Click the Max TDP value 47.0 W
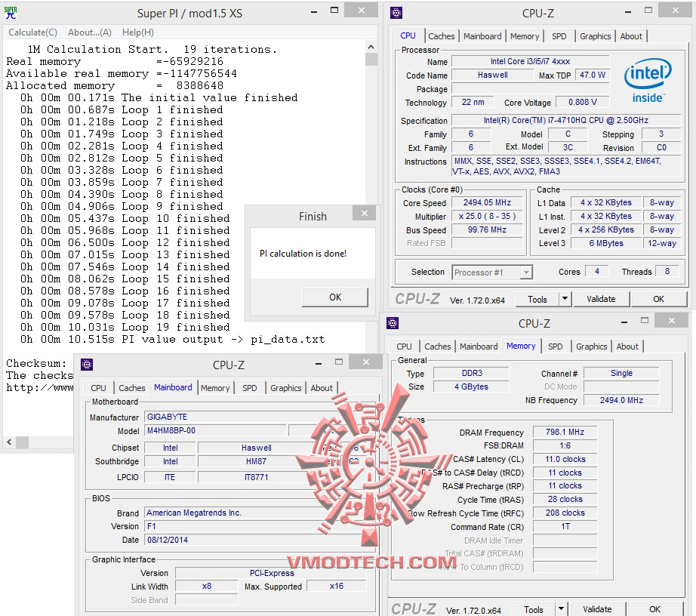The width and height of the screenshot is (696, 616). pyautogui.click(x=592, y=75)
